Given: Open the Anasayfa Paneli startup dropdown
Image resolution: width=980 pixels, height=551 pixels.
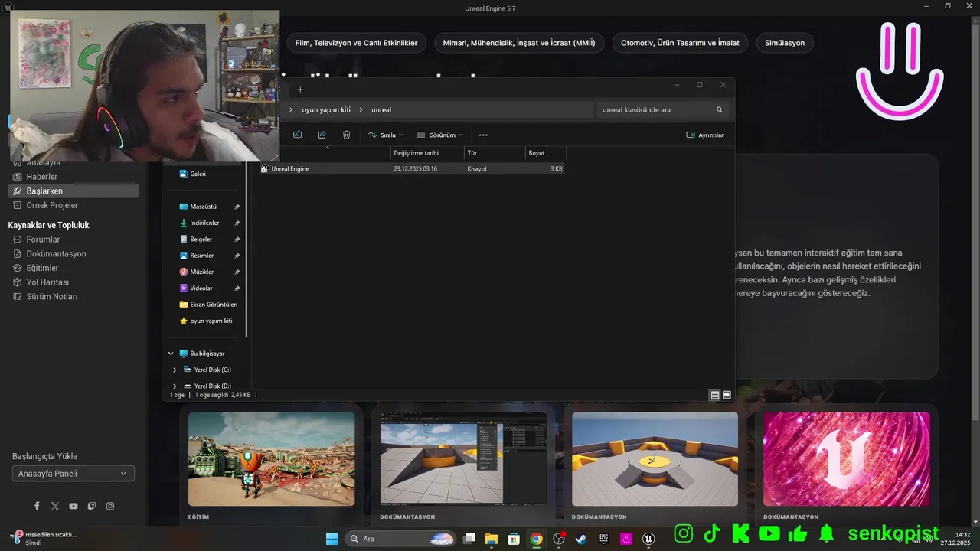Looking at the screenshot, I should point(73,474).
